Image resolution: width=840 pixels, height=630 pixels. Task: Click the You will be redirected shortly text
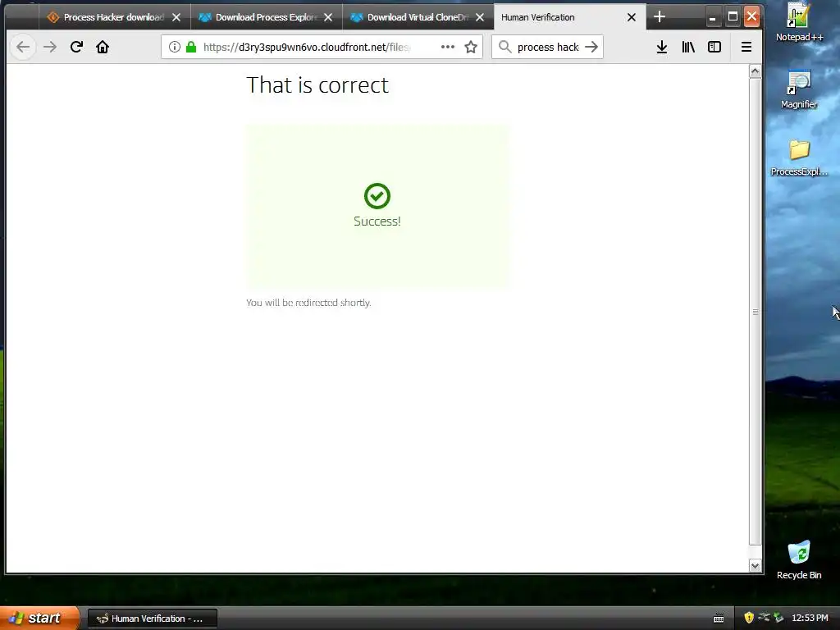tap(308, 303)
